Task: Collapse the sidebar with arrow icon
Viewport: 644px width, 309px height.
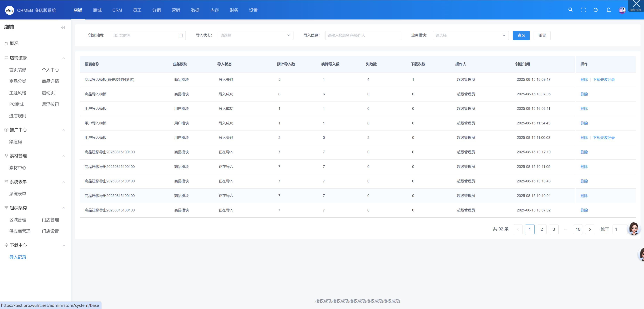Action: tap(63, 27)
